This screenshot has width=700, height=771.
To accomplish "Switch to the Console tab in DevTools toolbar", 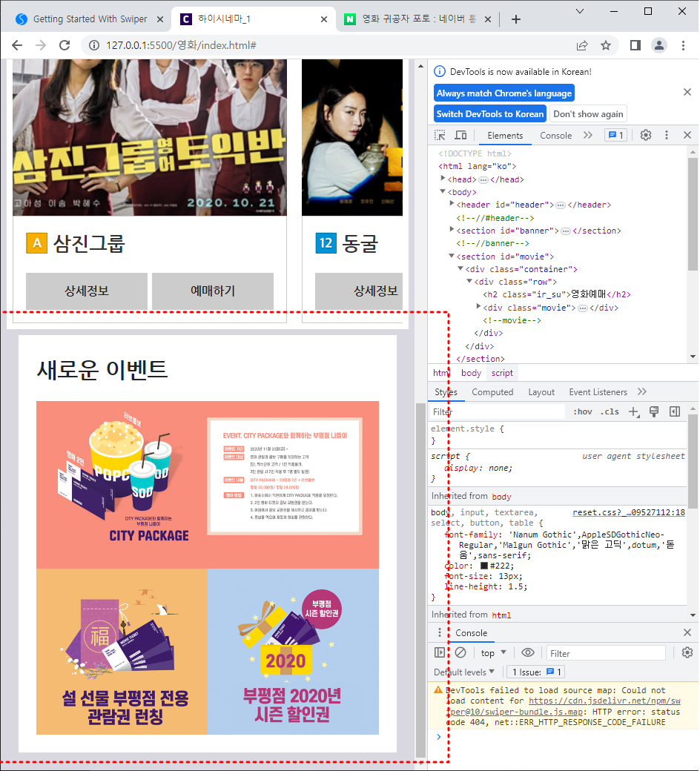I will coord(555,136).
